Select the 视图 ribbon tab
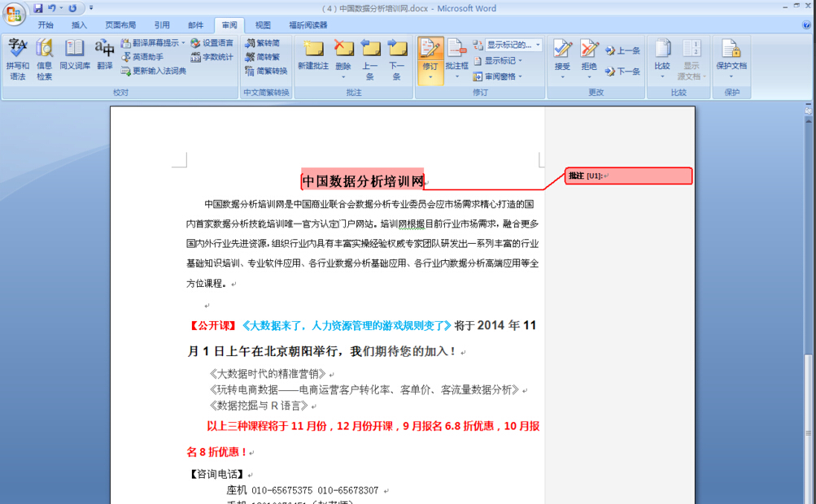This screenshot has width=816, height=504. point(263,24)
